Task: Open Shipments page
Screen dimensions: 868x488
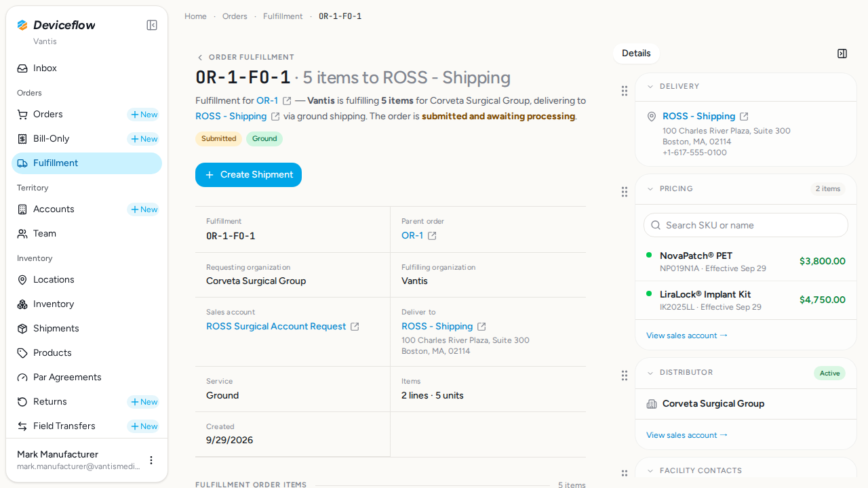Action: point(87,329)
